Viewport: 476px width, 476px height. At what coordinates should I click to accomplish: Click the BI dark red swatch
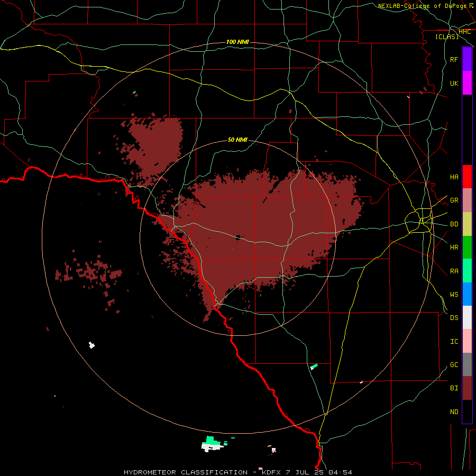click(467, 388)
